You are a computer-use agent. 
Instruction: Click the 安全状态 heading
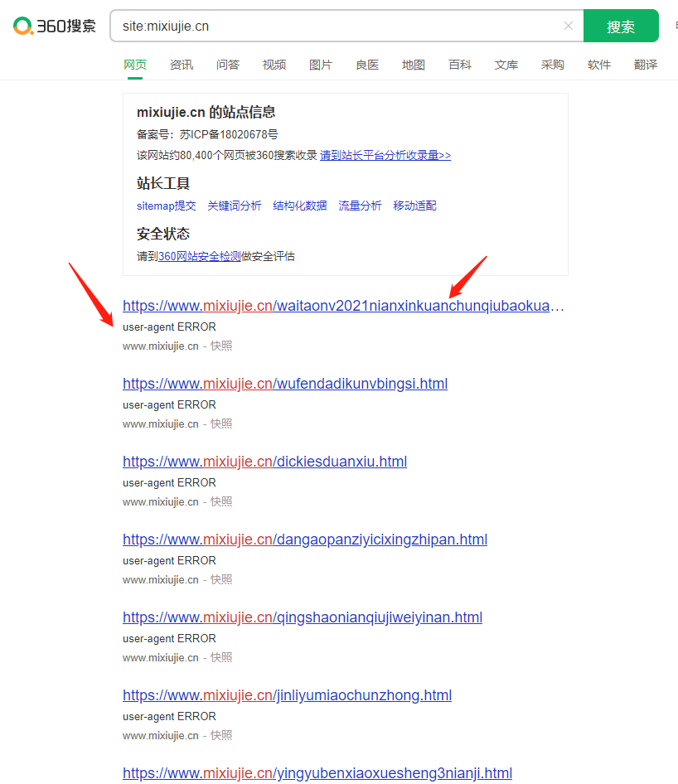(x=163, y=234)
